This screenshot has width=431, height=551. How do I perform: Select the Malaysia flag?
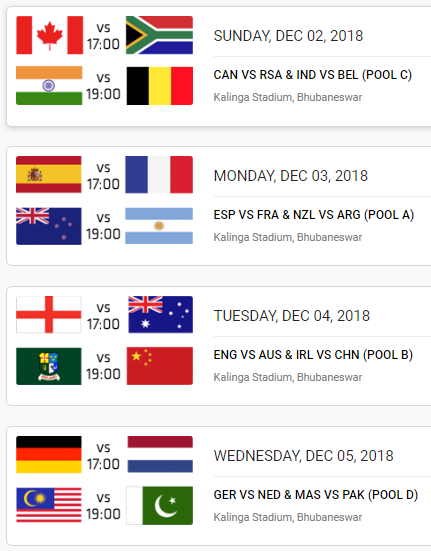coord(49,505)
